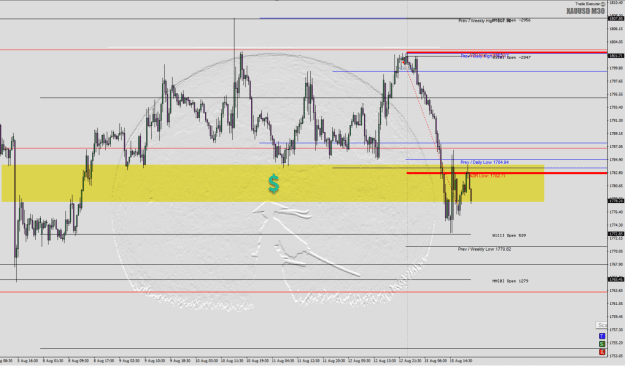The image size is (625, 366).
Task: Click the 1774.30 price scale value
Action: (x=616, y=225)
